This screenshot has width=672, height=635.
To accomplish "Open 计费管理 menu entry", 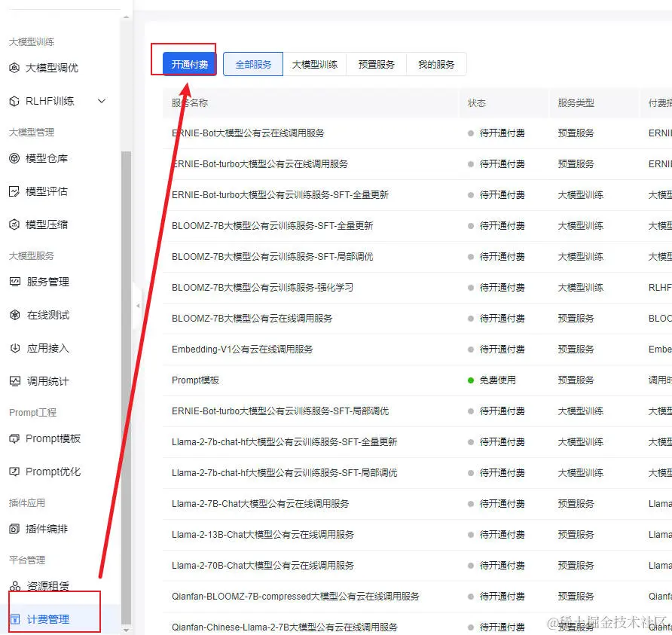I will point(47,619).
